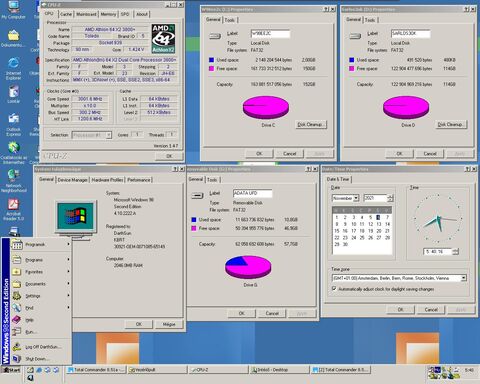
Task: Click the AMD Athlon 64 X2 logo in CPU-Z
Action: 163,38
